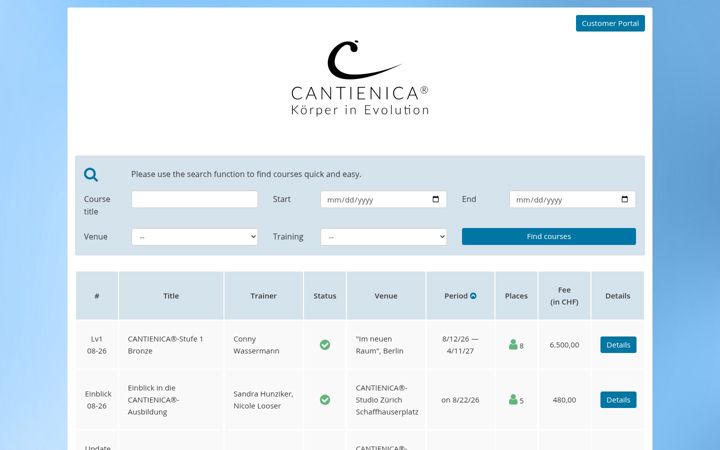
Task: Open the End date calendar picker icon
Action: [624, 199]
